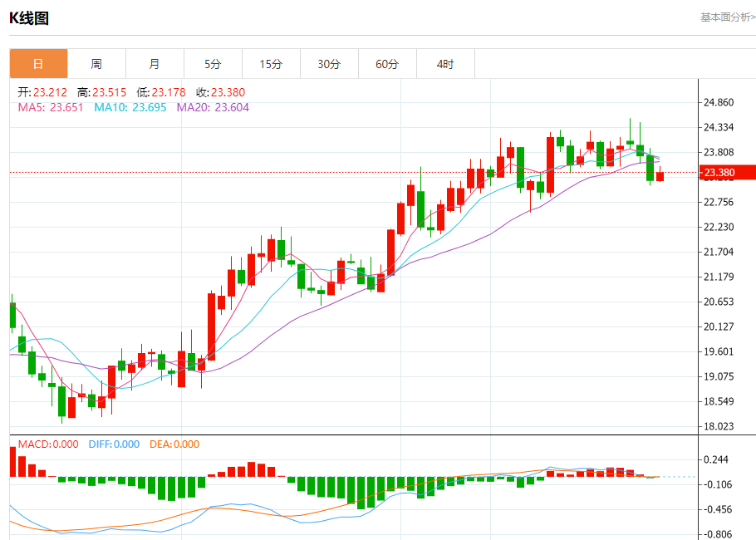
Task: Open the 基本面分析 link
Action: point(728,17)
